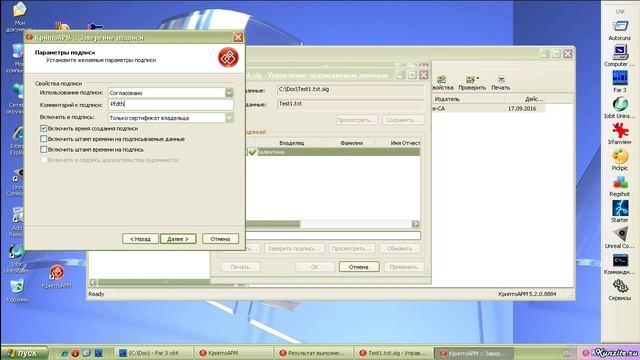Click Internet Explorer quick launch icon
This screenshot has width=640, height=360.
64,353
